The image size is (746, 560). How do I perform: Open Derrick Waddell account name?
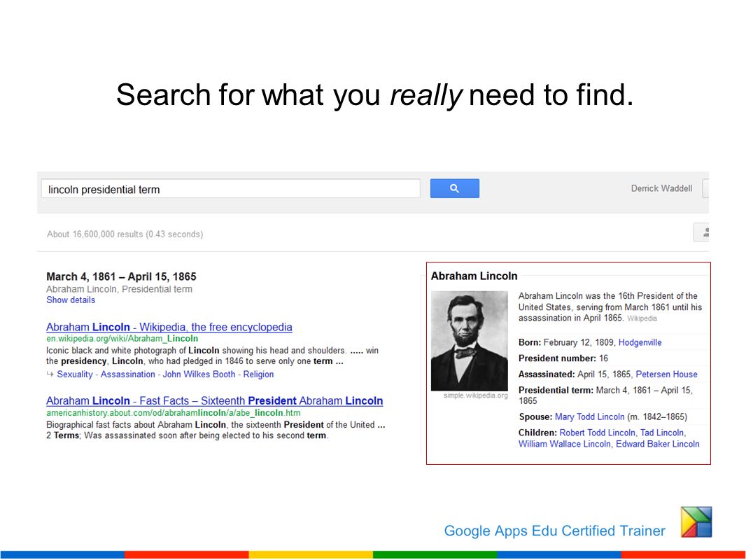click(x=661, y=188)
